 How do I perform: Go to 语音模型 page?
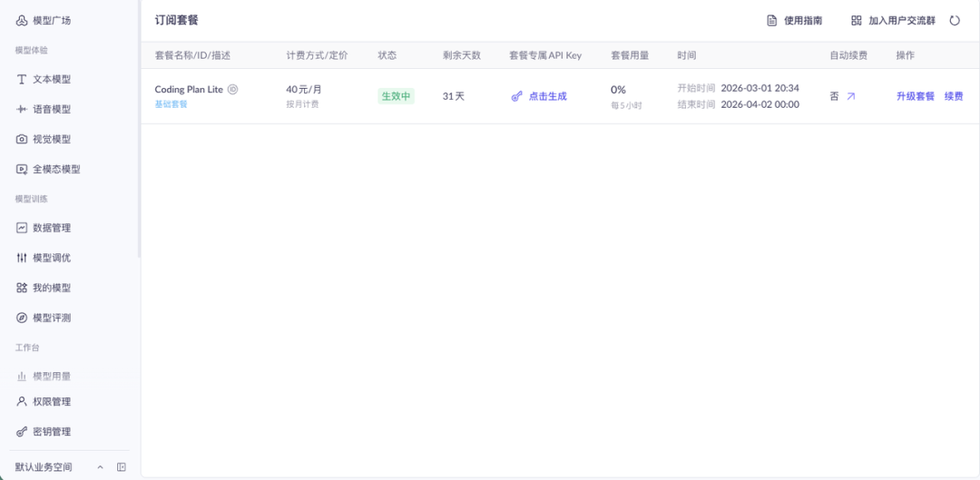[x=51, y=109]
